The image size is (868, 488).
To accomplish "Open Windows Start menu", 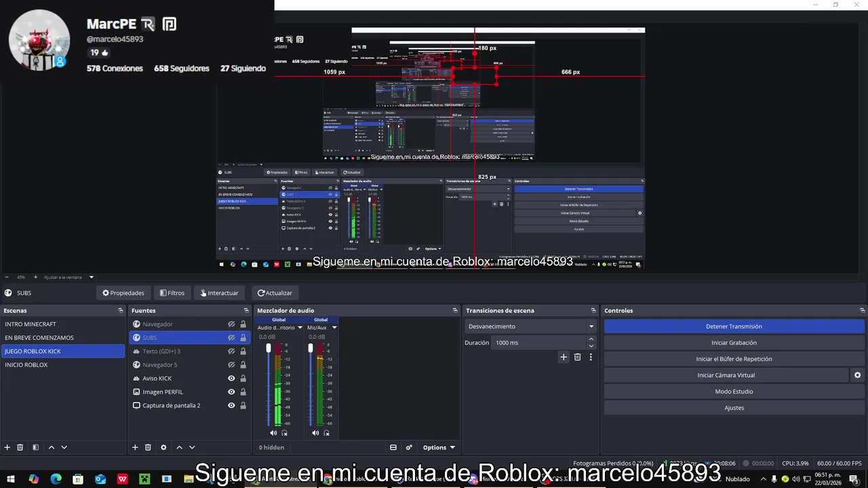I will tap(11, 479).
